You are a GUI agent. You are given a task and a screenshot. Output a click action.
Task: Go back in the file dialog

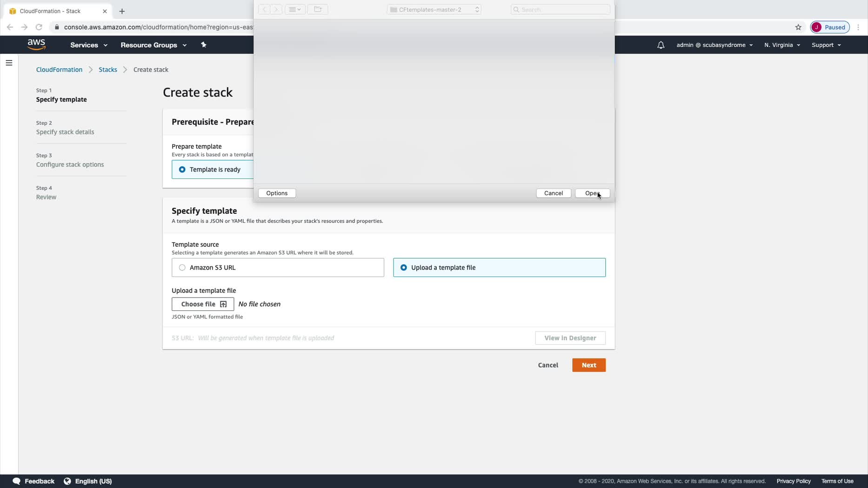click(x=264, y=9)
